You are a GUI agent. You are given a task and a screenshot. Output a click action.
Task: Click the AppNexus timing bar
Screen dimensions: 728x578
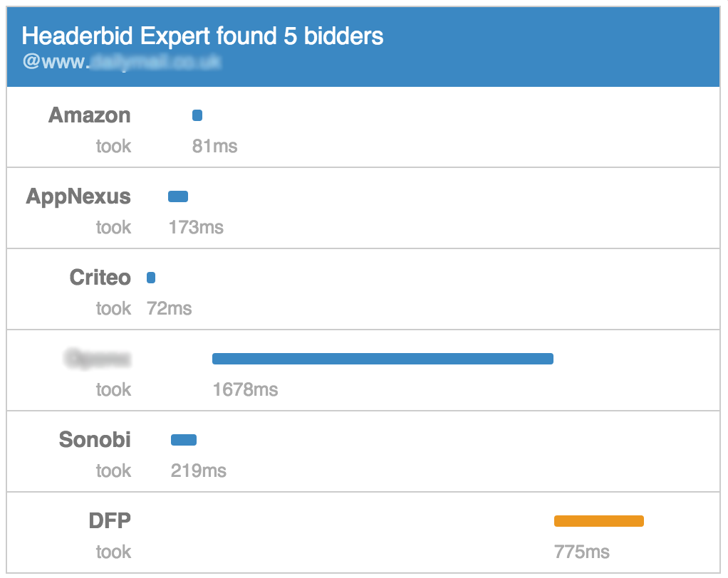point(178,196)
